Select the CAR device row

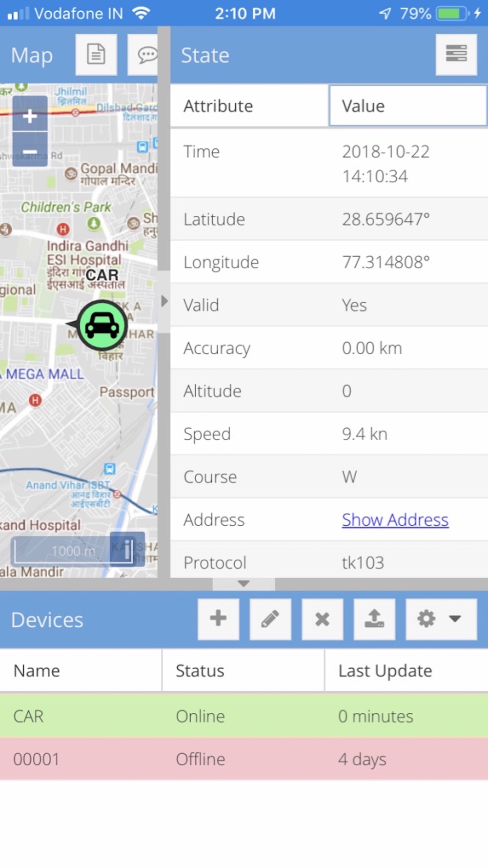(244, 716)
